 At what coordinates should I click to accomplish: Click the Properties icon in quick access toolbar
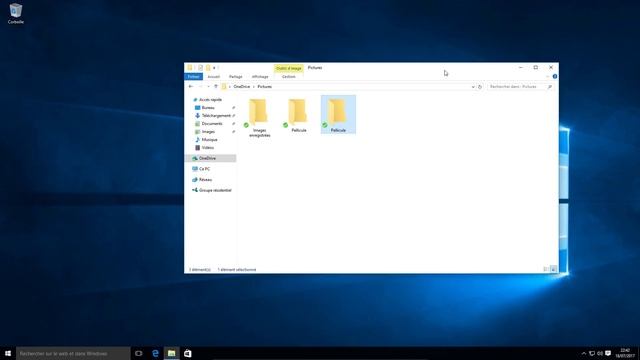pos(200,68)
